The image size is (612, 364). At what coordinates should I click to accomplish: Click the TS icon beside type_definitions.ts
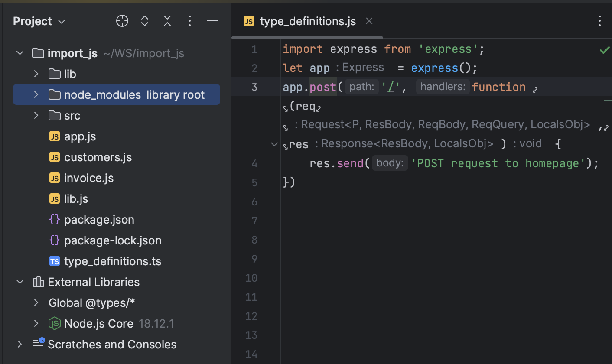[x=55, y=261]
